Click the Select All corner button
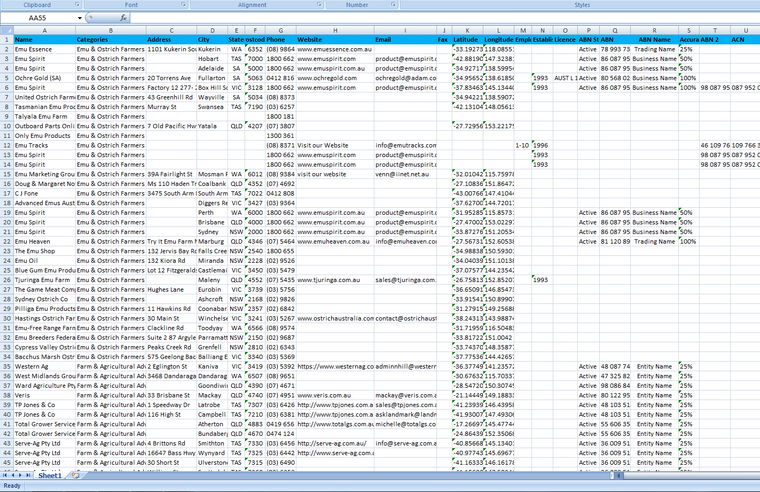 [7, 30]
